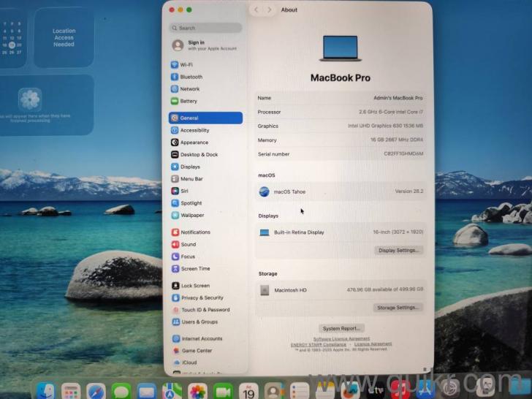Open Finder from the Dock
This screenshot has width=532, height=399.
pos(45,391)
